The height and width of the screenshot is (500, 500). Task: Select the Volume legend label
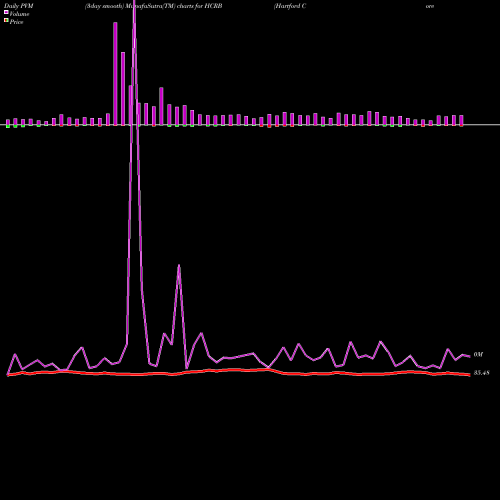point(19,14)
